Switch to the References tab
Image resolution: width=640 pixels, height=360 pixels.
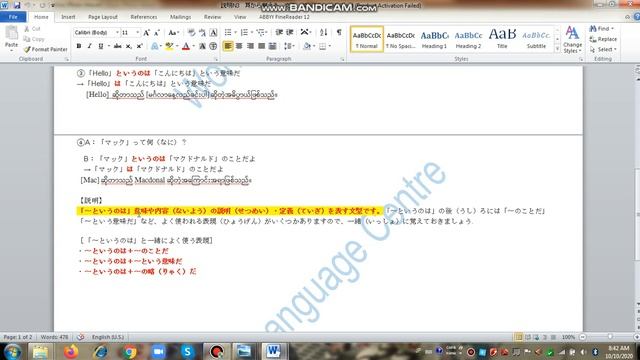144,17
